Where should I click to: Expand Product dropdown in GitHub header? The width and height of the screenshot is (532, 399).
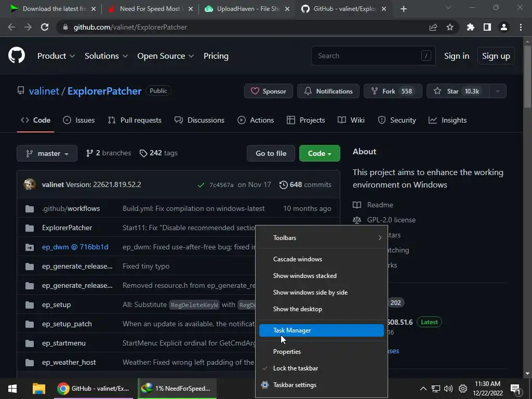(56, 56)
